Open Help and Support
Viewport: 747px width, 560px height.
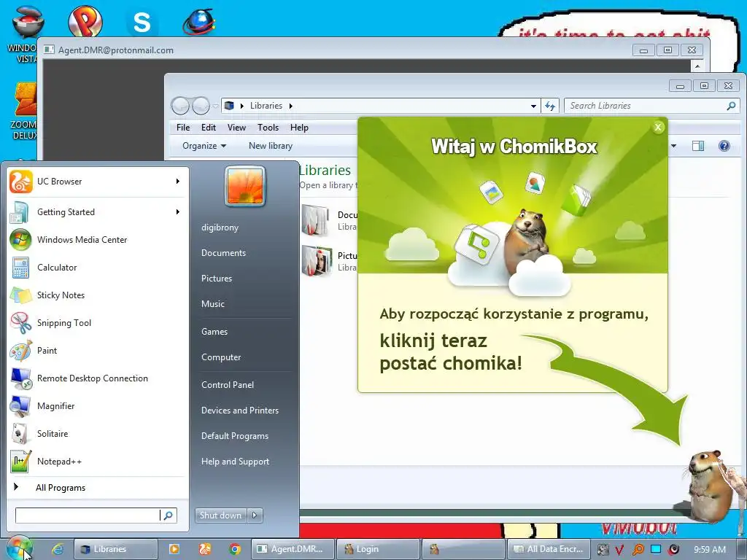click(235, 462)
